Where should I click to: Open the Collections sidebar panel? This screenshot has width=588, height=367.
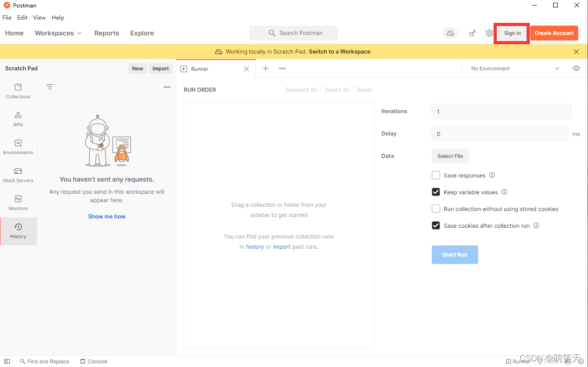(18, 91)
